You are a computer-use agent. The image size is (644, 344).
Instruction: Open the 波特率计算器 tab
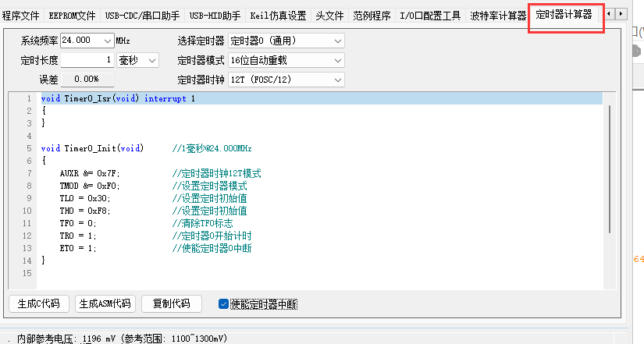point(498,16)
